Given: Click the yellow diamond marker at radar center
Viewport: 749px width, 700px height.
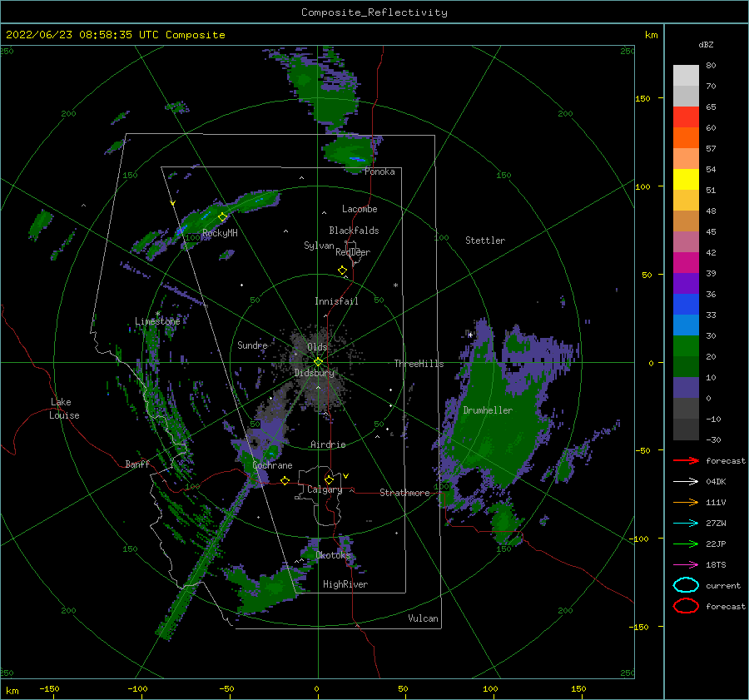Looking at the screenshot, I should (x=318, y=362).
